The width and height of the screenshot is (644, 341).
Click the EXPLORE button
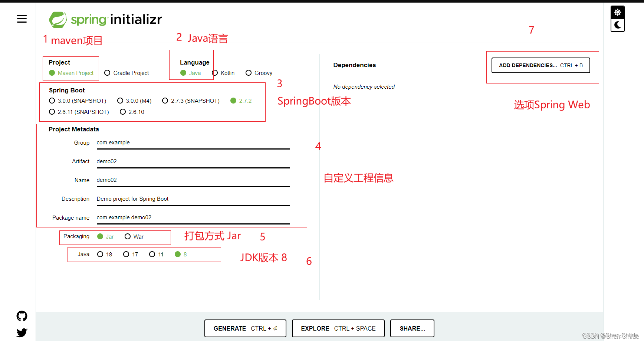pyautogui.click(x=338, y=328)
